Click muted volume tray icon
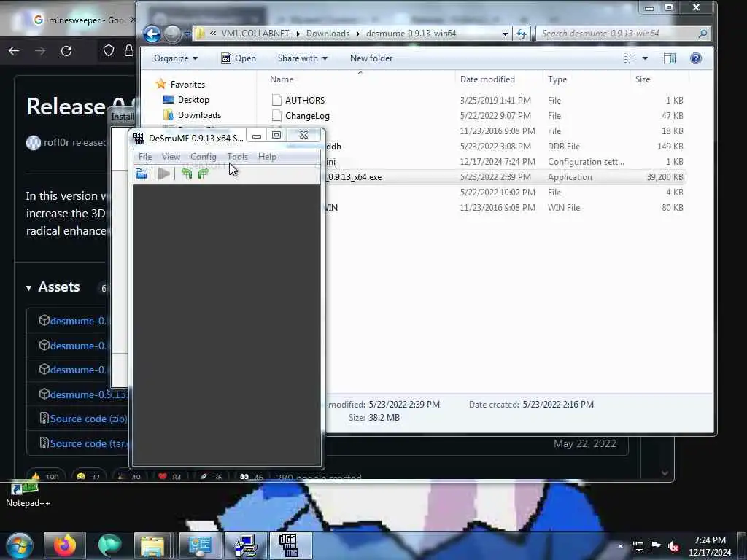This screenshot has width=747, height=560. tap(673, 546)
